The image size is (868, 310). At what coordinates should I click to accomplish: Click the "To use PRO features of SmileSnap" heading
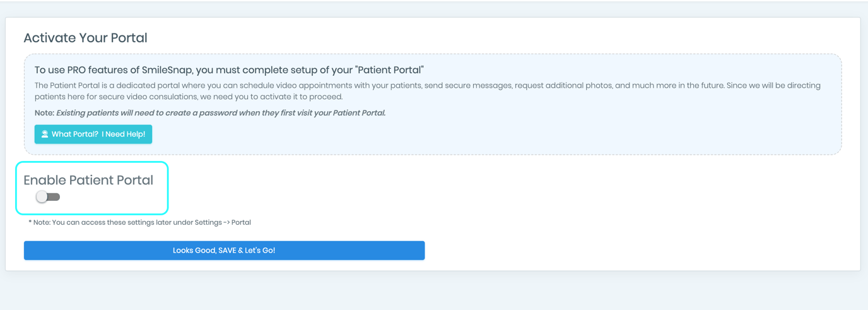(229, 70)
